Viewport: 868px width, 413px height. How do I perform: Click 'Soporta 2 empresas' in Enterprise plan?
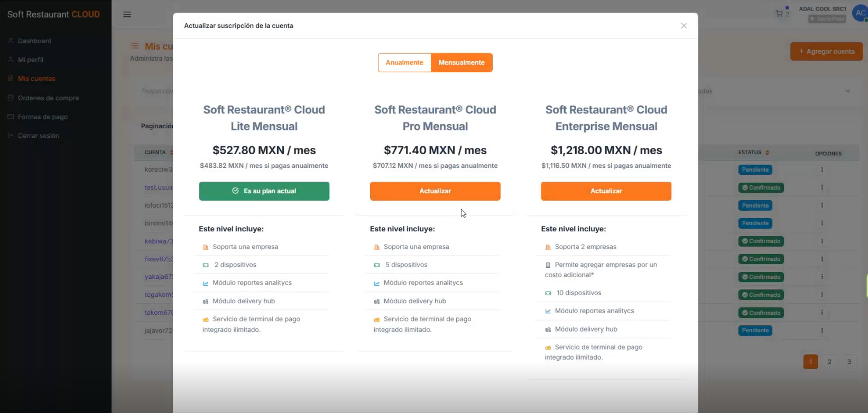pyautogui.click(x=586, y=247)
